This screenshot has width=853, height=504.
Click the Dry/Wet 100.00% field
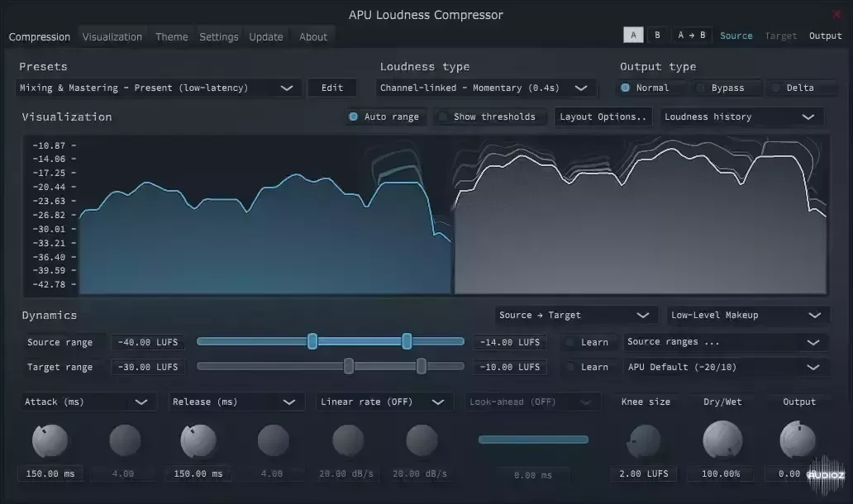click(x=721, y=473)
